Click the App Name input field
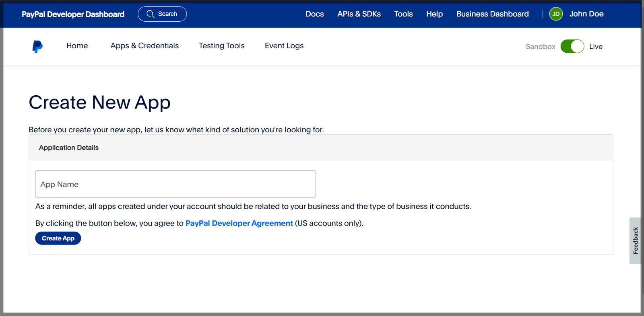This screenshot has width=644, height=316. pyautogui.click(x=175, y=184)
